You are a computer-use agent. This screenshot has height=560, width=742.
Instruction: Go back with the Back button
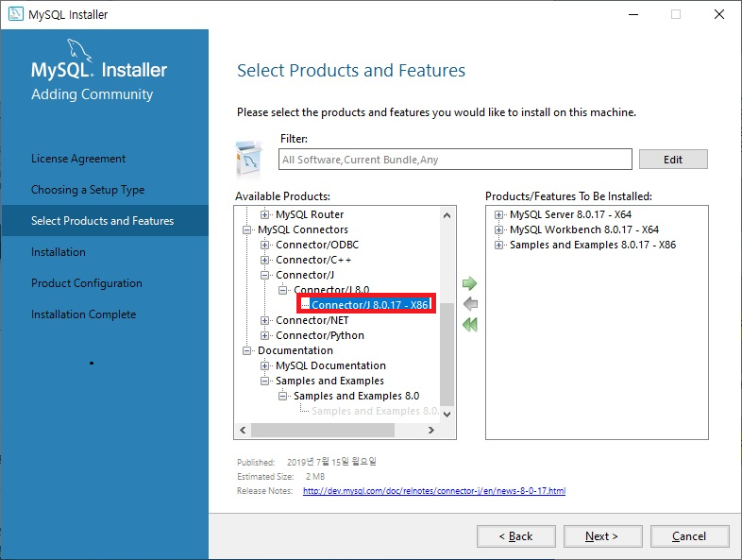(x=515, y=536)
